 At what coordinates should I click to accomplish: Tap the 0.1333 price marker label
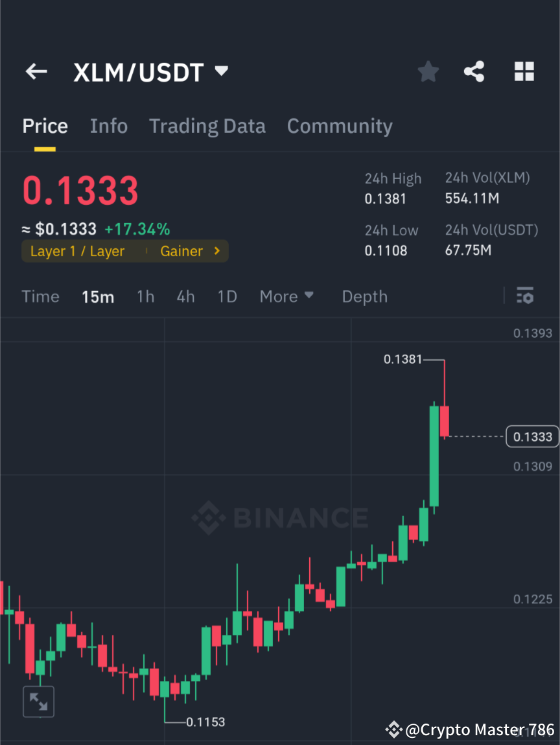[532, 436]
